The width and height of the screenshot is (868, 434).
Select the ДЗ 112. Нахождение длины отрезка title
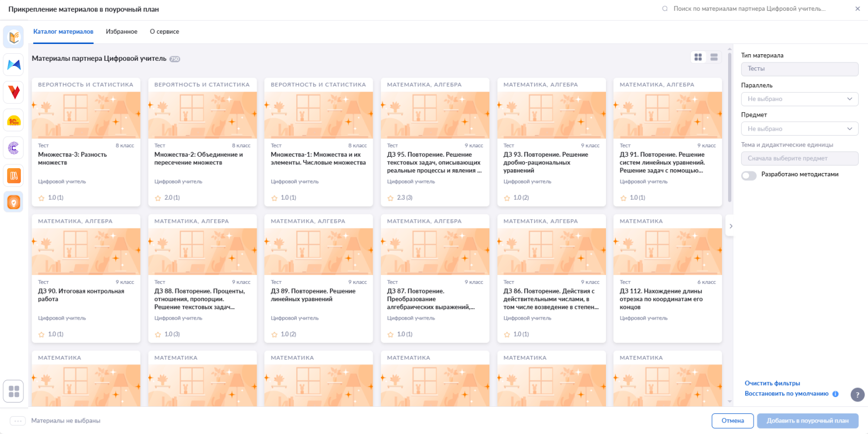pos(661,299)
